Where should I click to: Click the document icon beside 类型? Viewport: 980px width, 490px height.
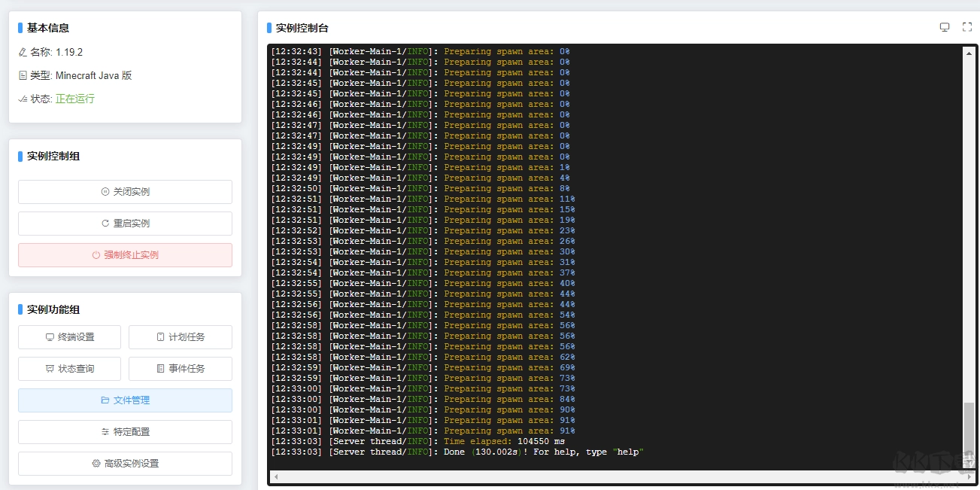(22, 76)
